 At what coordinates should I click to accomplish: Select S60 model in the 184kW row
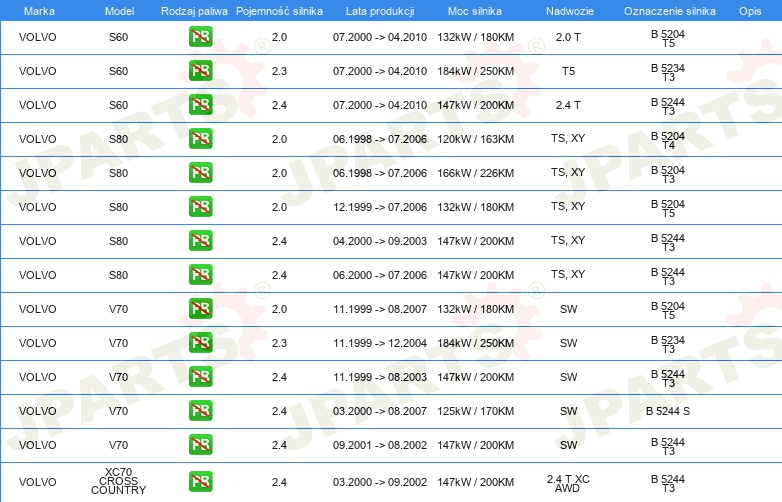[x=119, y=71]
